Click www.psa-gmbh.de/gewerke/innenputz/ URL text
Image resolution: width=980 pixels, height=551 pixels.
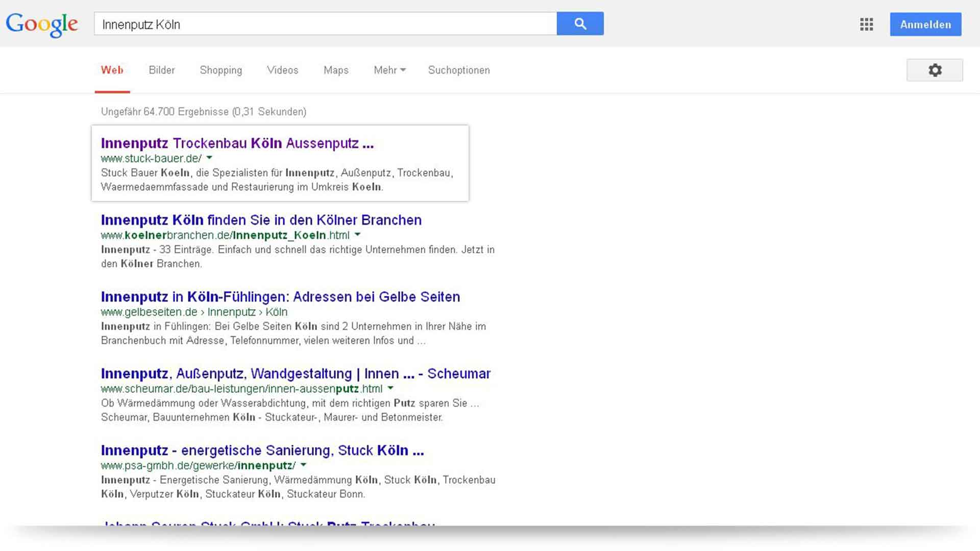(198, 465)
